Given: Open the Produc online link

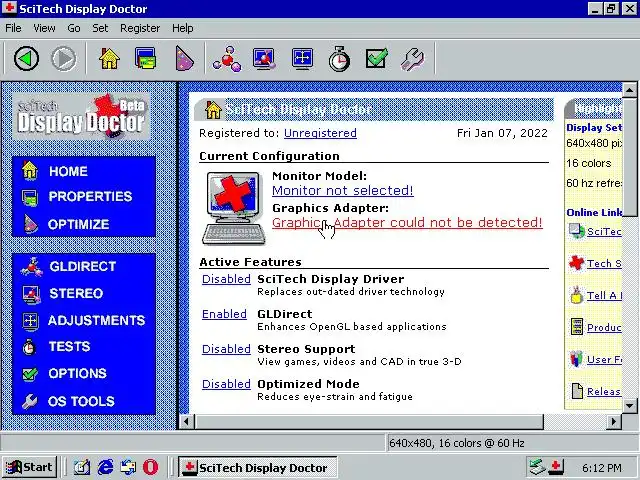Looking at the screenshot, I should click(604, 327).
